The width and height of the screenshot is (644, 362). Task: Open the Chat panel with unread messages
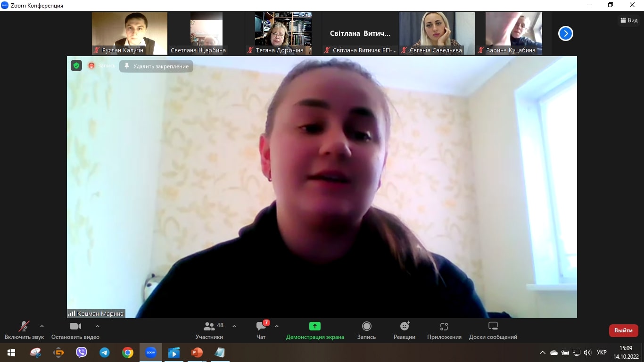(x=261, y=326)
